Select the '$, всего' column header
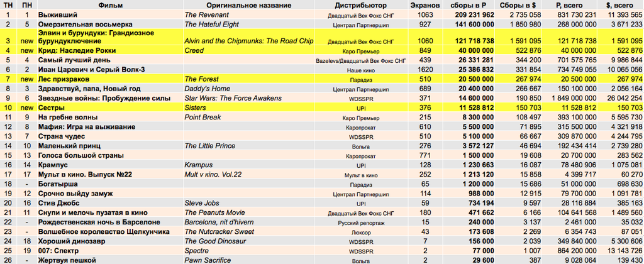This screenshot has height=264, width=644. [x=619, y=5]
